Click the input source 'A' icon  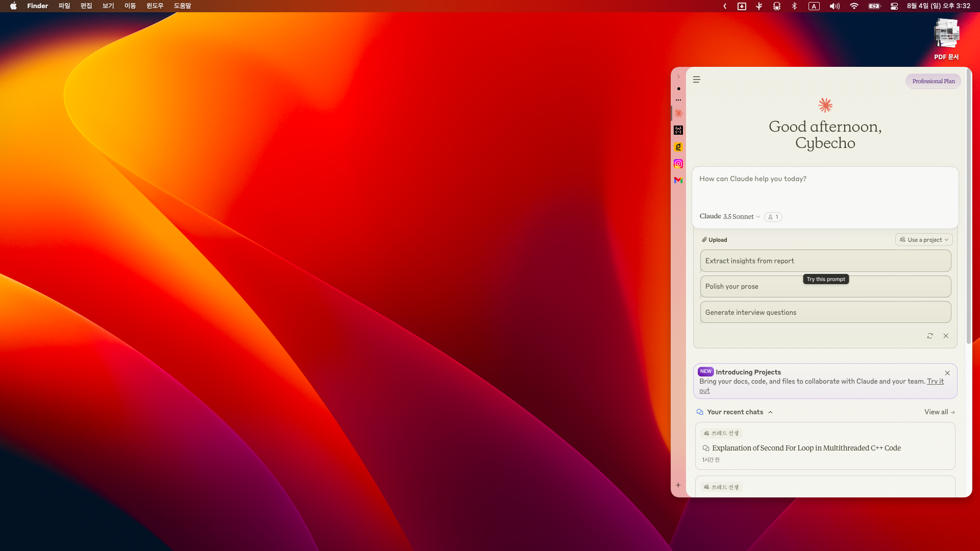pyautogui.click(x=814, y=6)
